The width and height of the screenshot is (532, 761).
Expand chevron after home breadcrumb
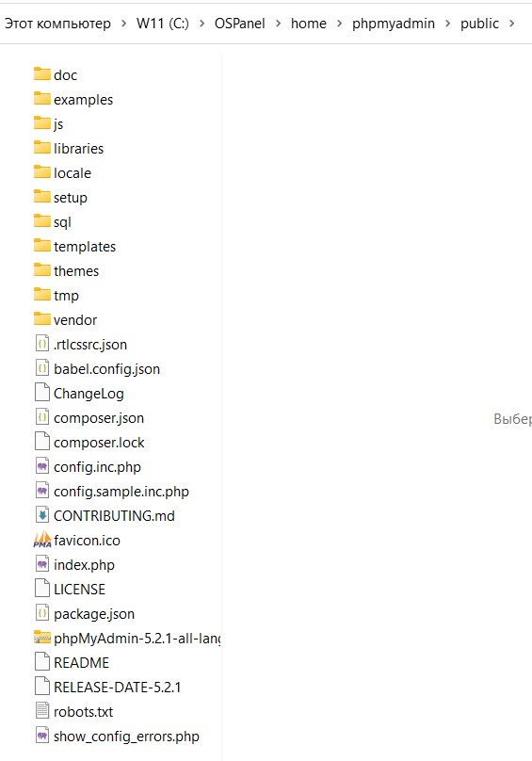click(x=339, y=24)
